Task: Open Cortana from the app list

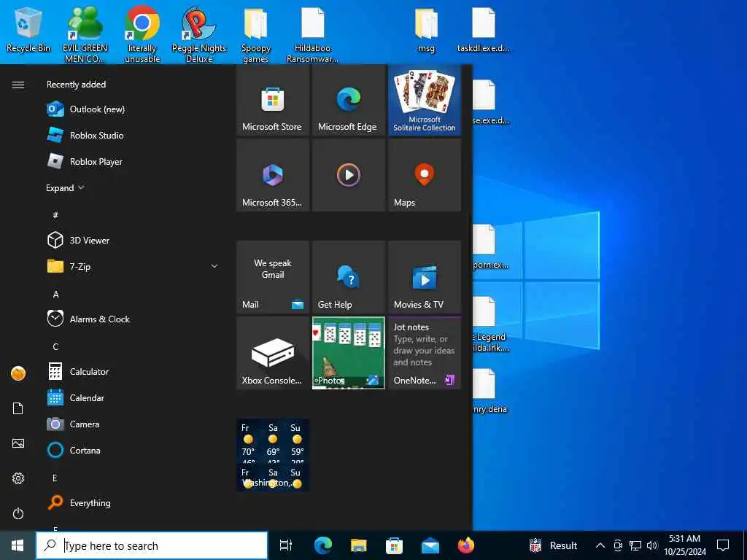Action: point(133,451)
